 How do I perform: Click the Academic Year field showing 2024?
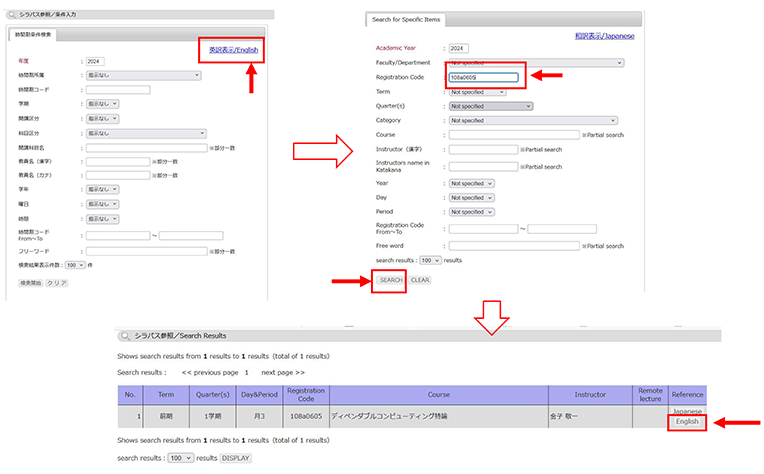click(x=459, y=48)
